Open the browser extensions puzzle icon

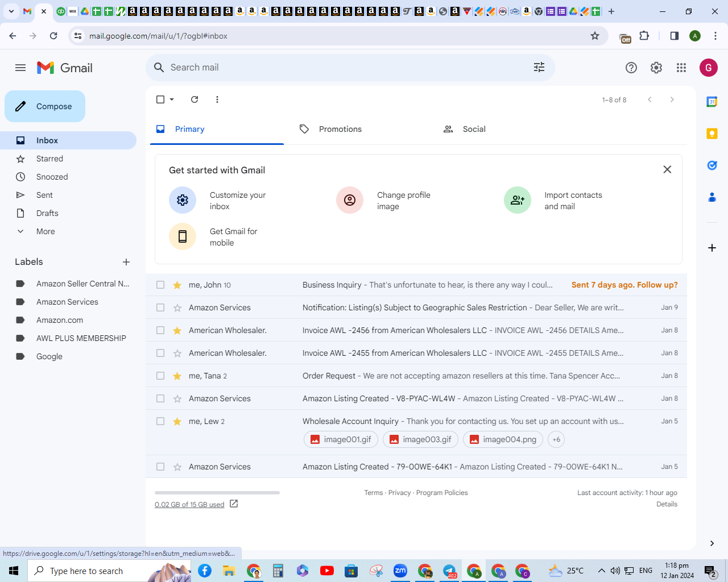pyautogui.click(x=644, y=36)
